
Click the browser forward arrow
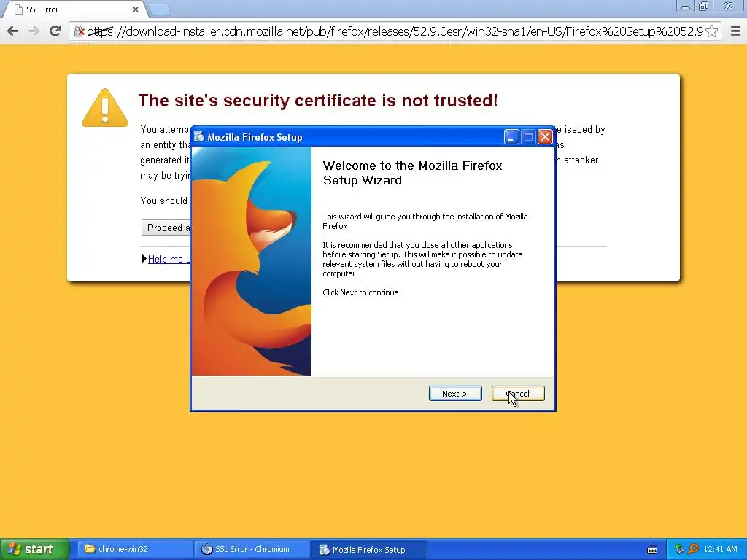click(34, 31)
